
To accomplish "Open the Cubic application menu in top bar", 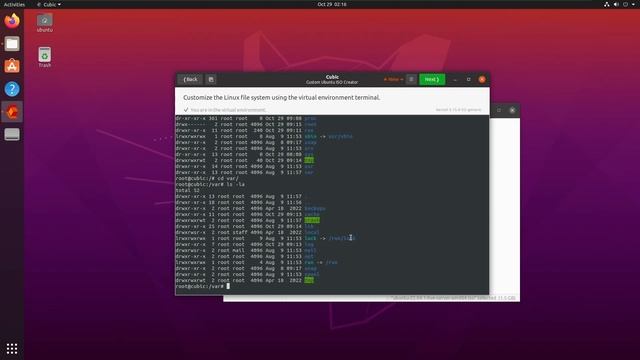I will [49, 4].
